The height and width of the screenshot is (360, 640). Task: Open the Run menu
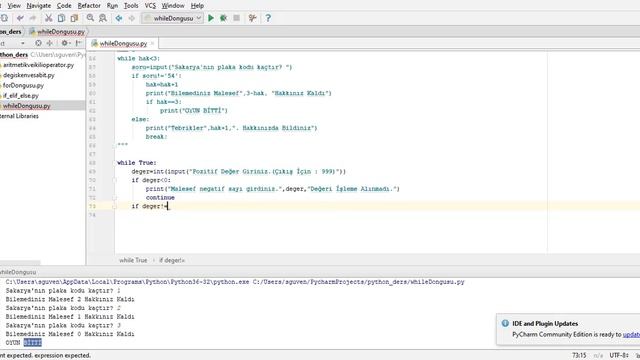(112, 6)
